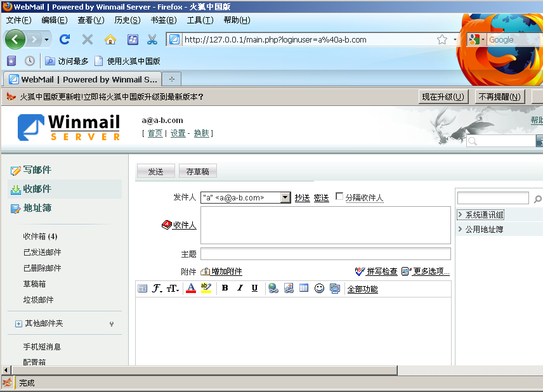
Task: Reload the page with the refresh icon
Action: 65,39
